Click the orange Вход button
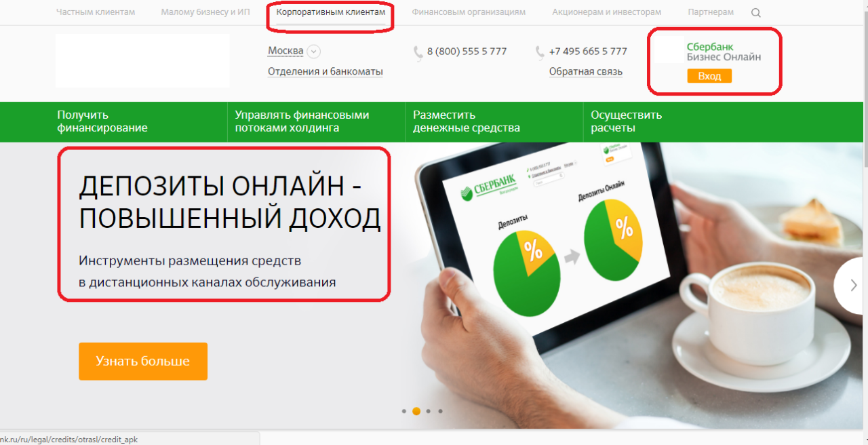This screenshot has width=868, height=445. tap(709, 76)
